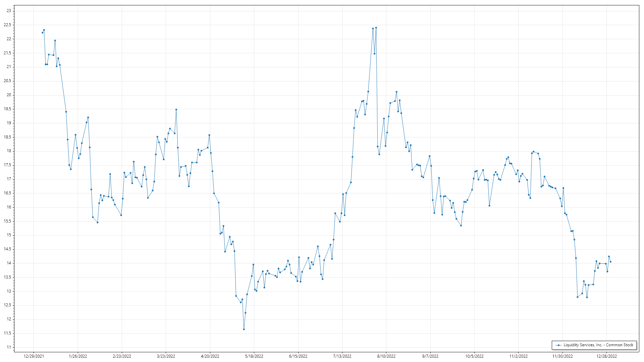Select the last data point on the line
The height and width of the screenshot is (362, 644).
(610, 262)
